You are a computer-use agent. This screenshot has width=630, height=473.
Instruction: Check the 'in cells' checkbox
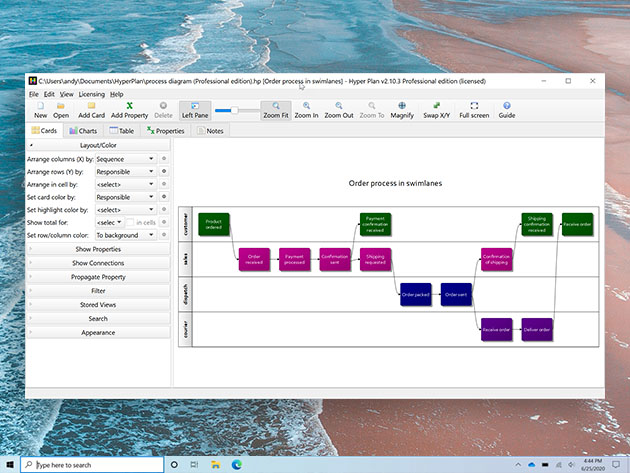133,222
